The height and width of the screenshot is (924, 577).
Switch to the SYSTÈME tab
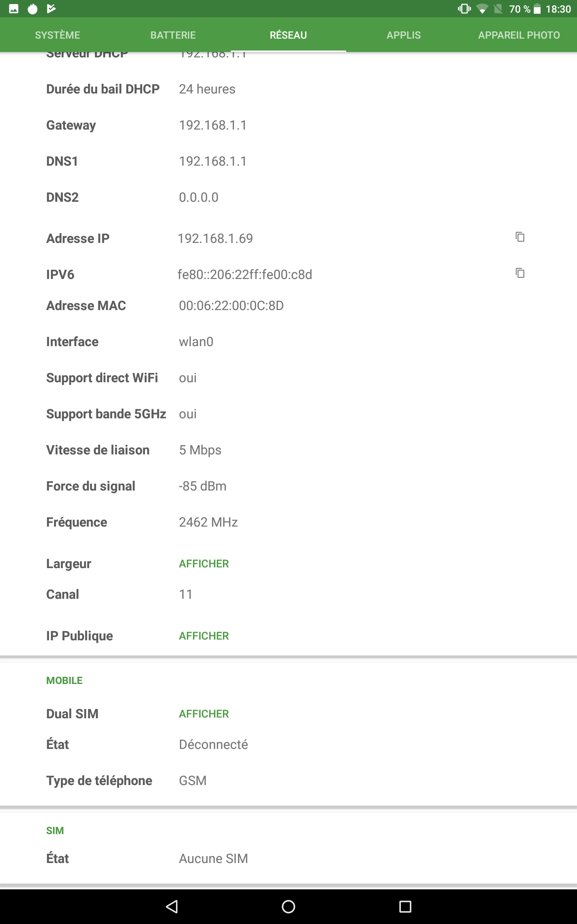58,35
